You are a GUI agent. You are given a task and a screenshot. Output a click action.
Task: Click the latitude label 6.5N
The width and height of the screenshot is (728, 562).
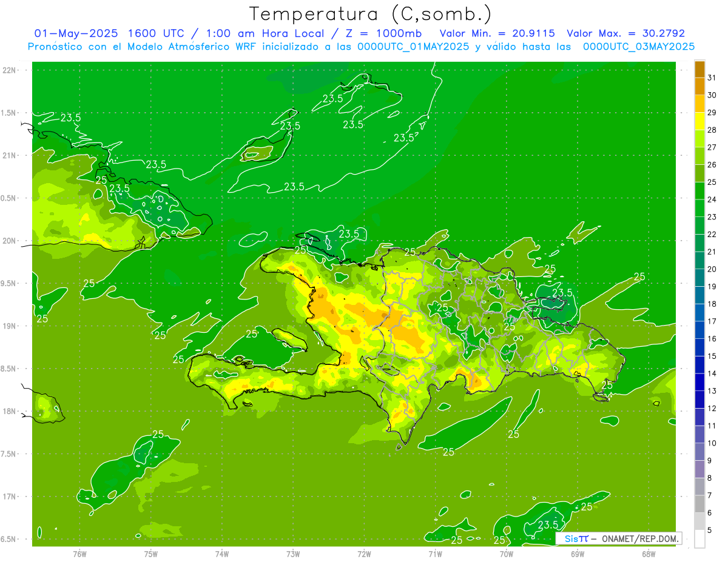[9, 539]
